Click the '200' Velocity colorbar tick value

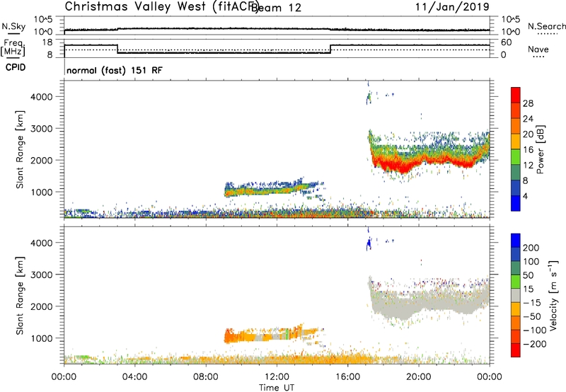click(x=531, y=248)
